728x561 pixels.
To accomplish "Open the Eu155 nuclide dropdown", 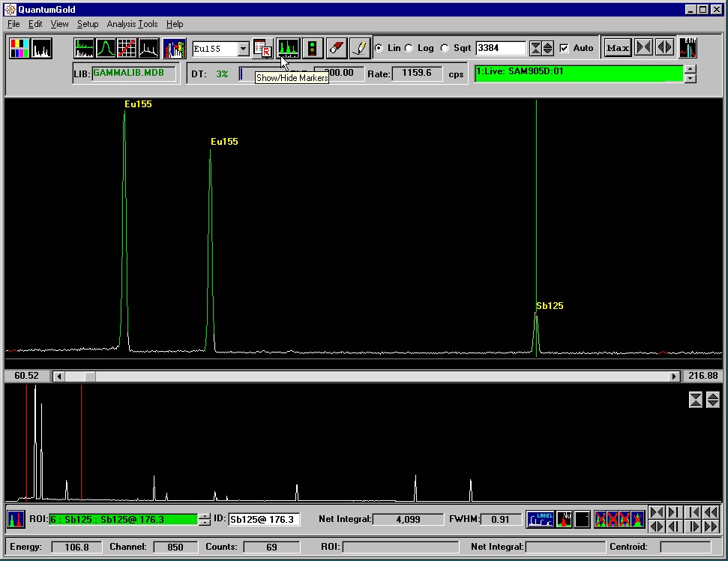I will 243,49.
